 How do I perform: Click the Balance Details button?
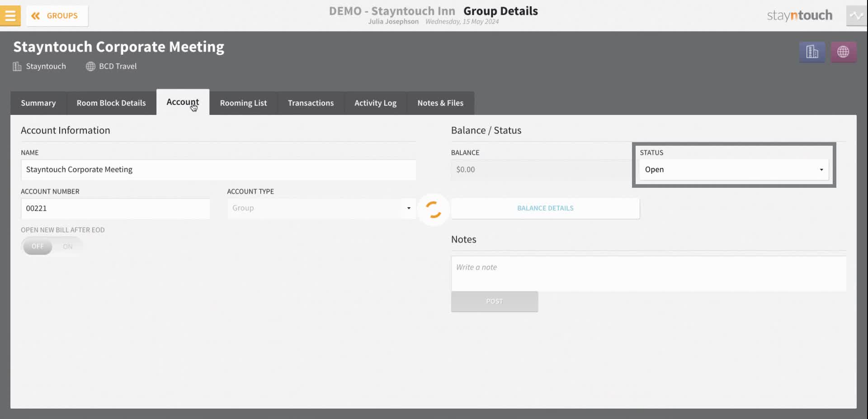click(x=545, y=209)
